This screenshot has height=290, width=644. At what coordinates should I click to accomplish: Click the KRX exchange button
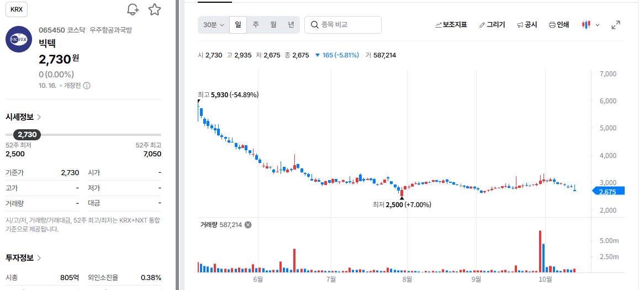pos(17,9)
